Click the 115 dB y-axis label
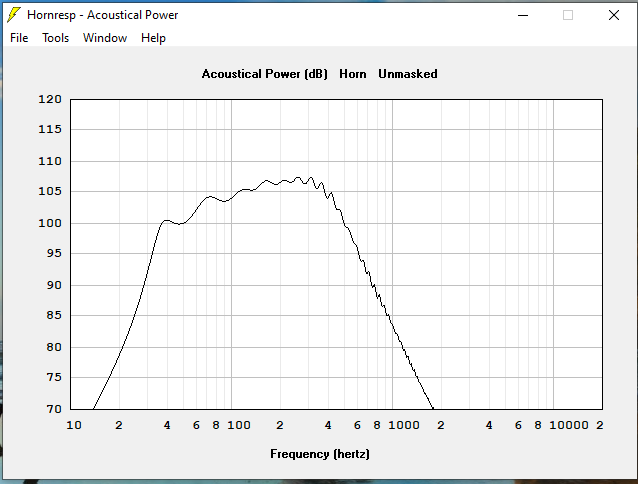The width and height of the screenshot is (638, 484). coord(50,129)
